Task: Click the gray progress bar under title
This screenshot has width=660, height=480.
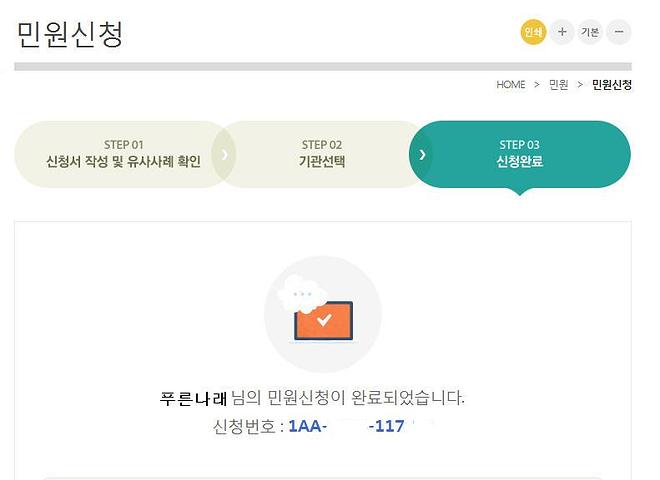Action: (323, 67)
